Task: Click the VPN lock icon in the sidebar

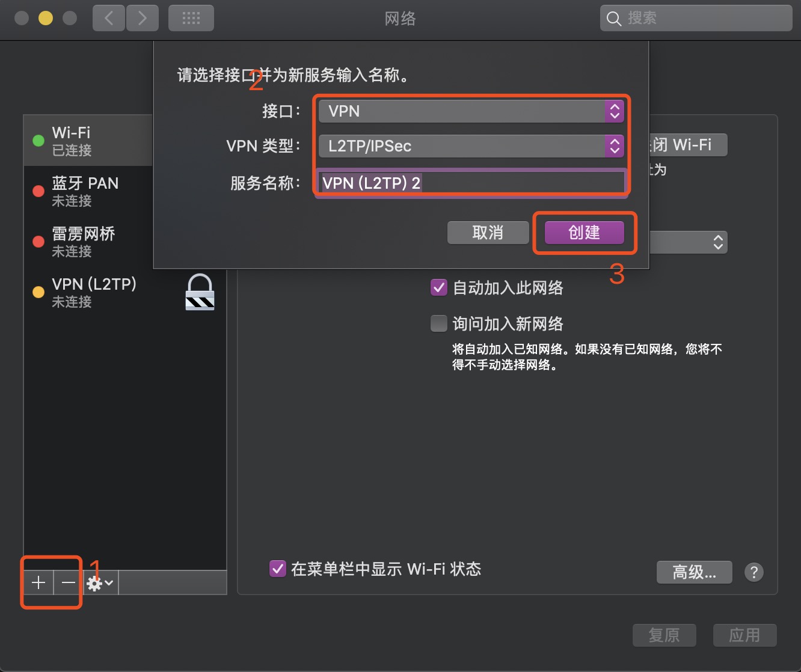Action: (200, 292)
